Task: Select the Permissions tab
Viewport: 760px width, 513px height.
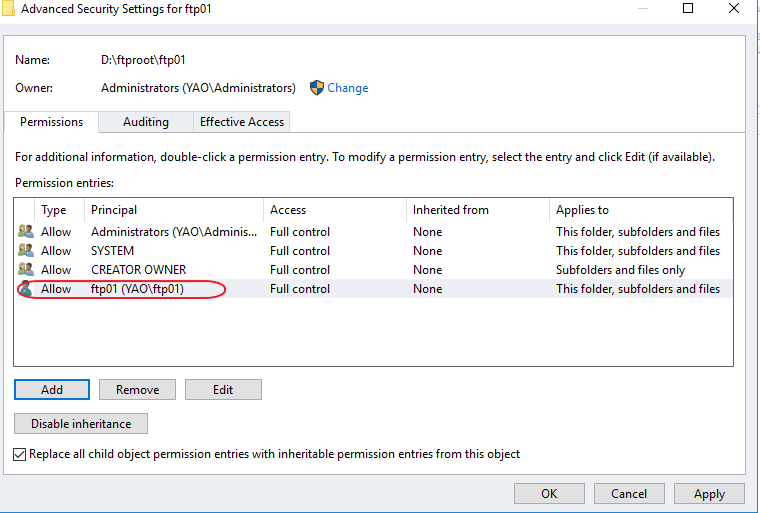Action: coord(52,122)
